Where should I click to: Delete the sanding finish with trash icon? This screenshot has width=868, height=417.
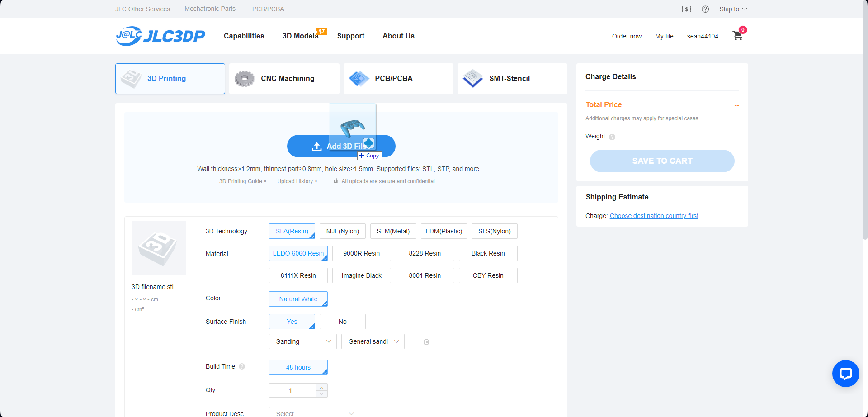(x=426, y=341)
